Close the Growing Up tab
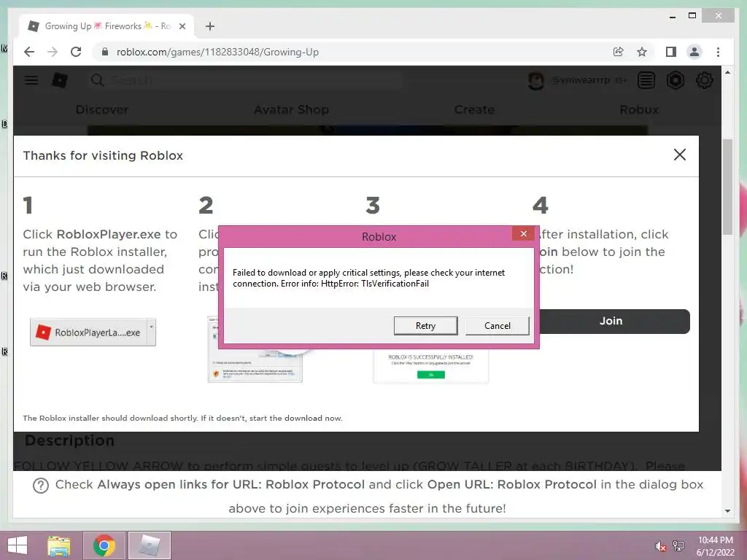 182,26
